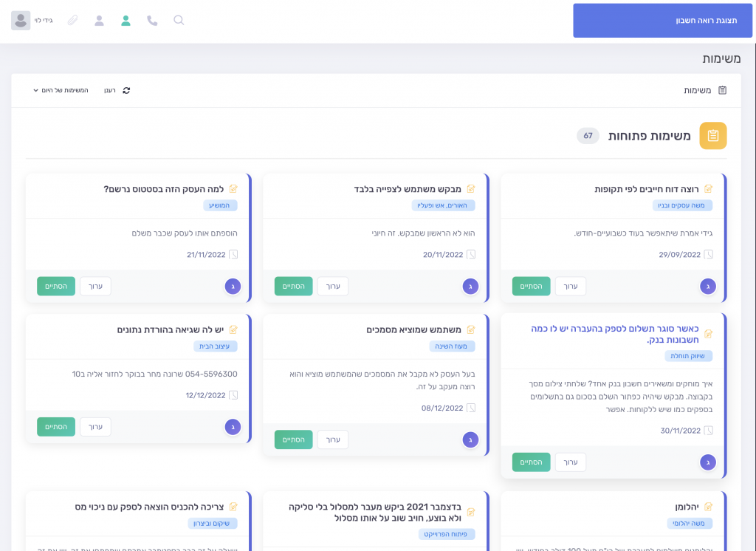Open the המשימות של היום dropdown filter
The width and height of the screenshot is (756, 551).
point(61,90)
